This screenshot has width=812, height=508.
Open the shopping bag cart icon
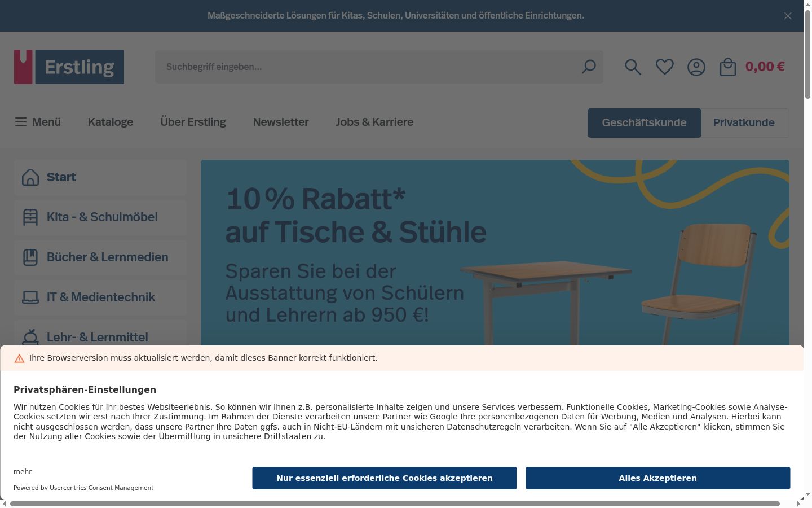tap(728, 67)
